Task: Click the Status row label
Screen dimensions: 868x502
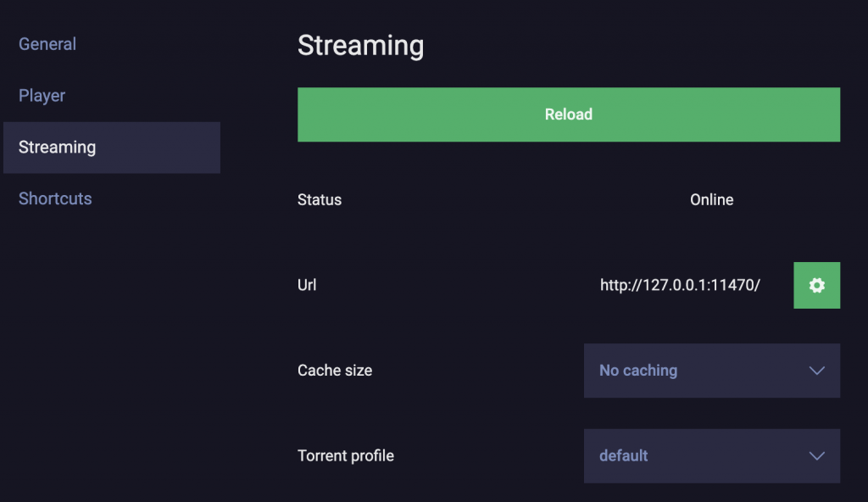Action: 320,199
